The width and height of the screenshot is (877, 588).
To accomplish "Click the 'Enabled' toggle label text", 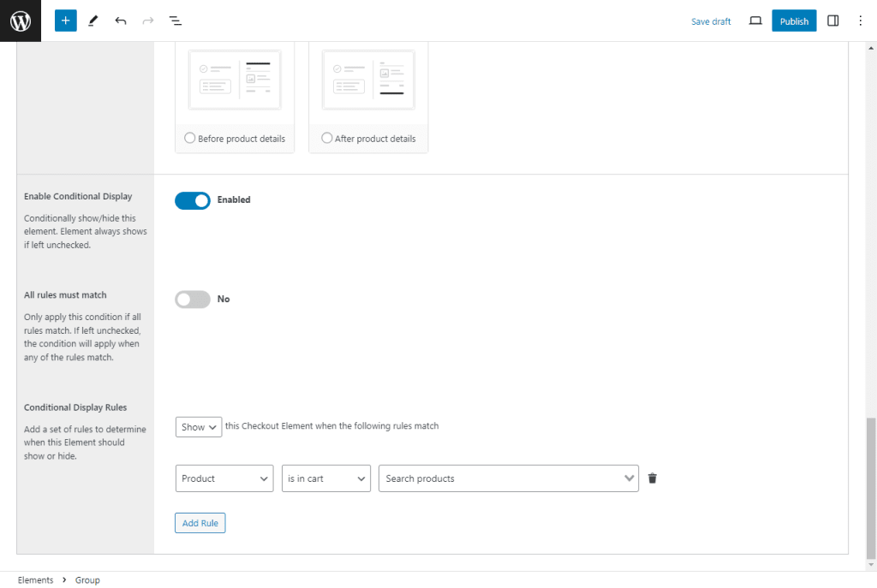I will (234, 199).
